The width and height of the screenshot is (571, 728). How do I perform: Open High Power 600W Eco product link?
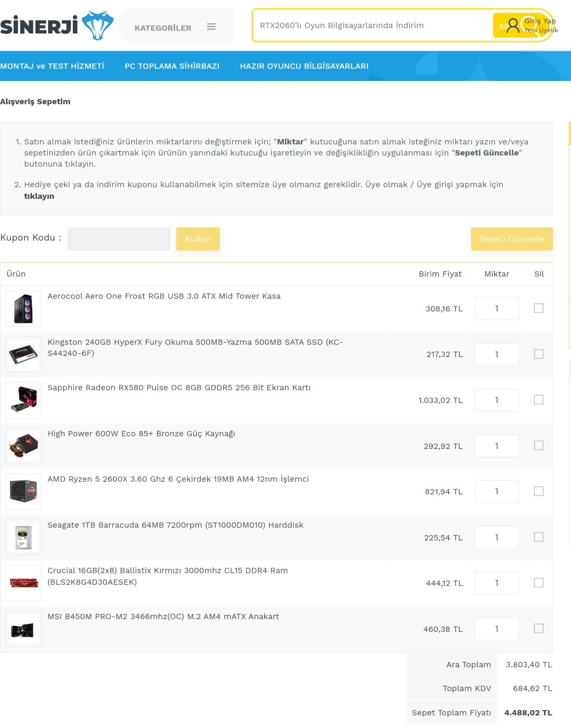pos(141,434)
